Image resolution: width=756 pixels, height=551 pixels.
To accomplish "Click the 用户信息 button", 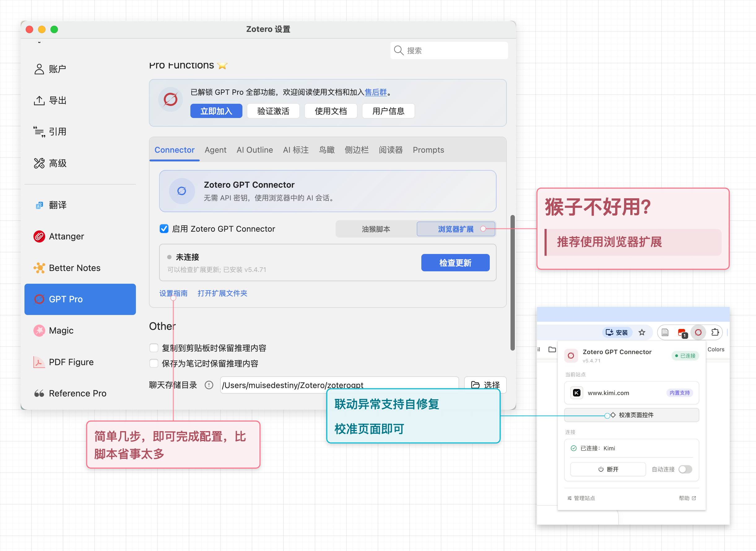I will point(388,111).
